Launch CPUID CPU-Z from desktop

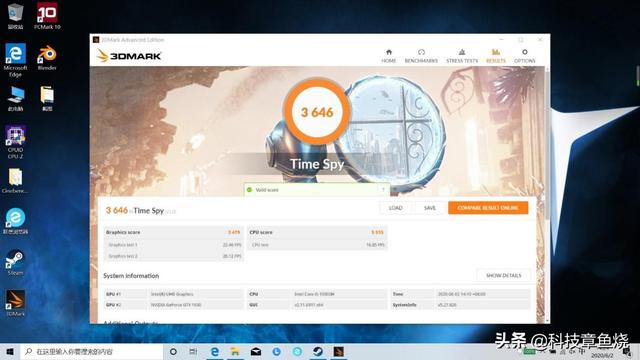point(15,142)
